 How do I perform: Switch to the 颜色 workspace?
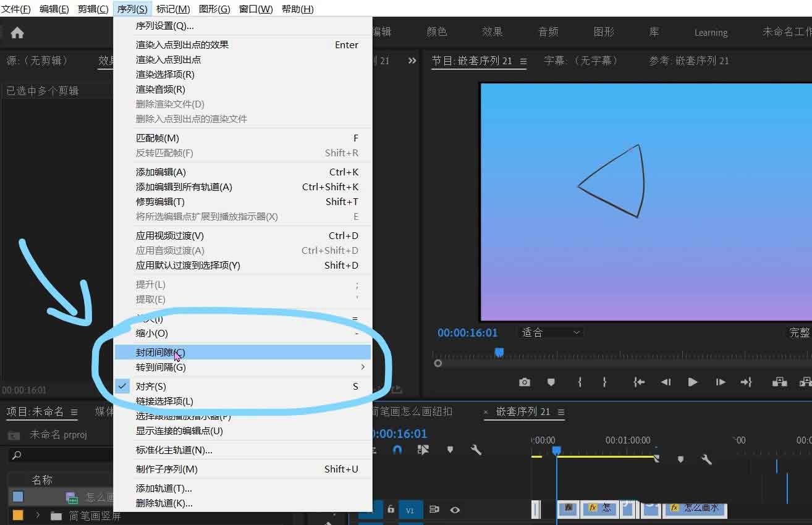pos(437,32)
